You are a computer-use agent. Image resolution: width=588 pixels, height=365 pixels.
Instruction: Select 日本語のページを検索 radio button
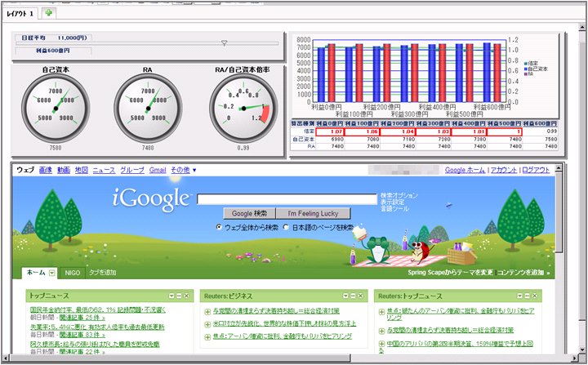286,227
